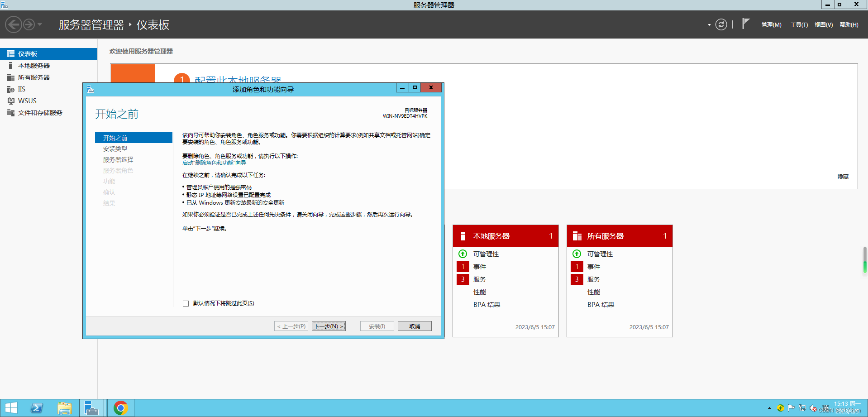Open File Explorer from the taskbar

(65, 408)
